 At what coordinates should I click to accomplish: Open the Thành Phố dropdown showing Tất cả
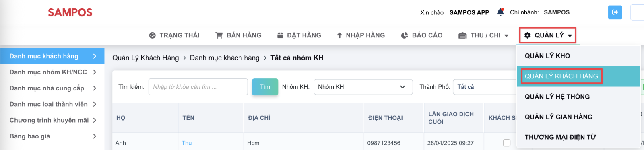tap(485, 87)
